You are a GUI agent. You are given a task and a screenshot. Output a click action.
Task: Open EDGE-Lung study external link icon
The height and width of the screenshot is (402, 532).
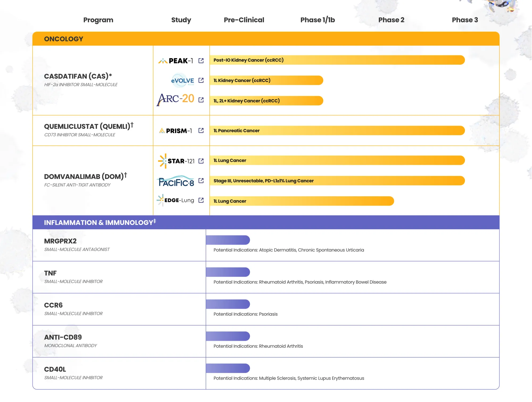201,200
